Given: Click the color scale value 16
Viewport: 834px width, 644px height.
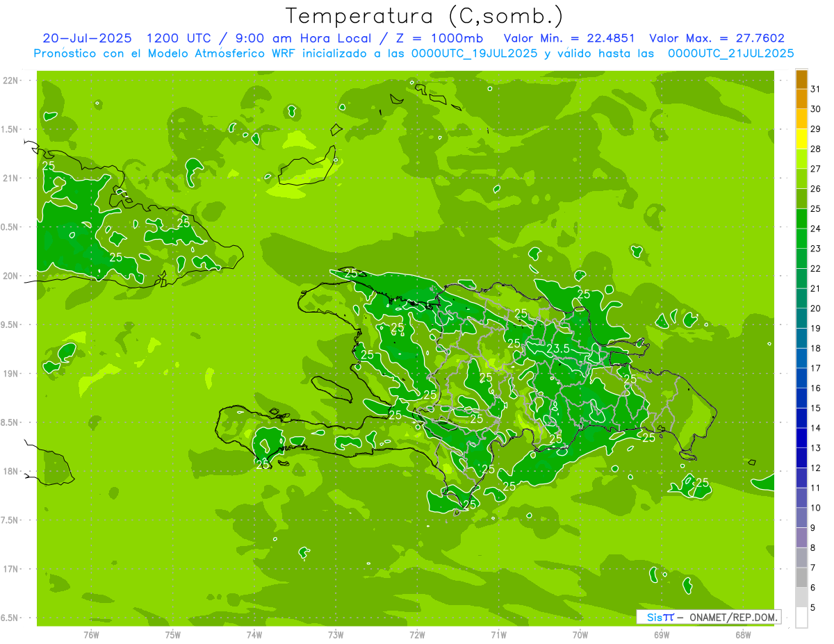Looking at the screenshot, I should [x=815, y=388].
